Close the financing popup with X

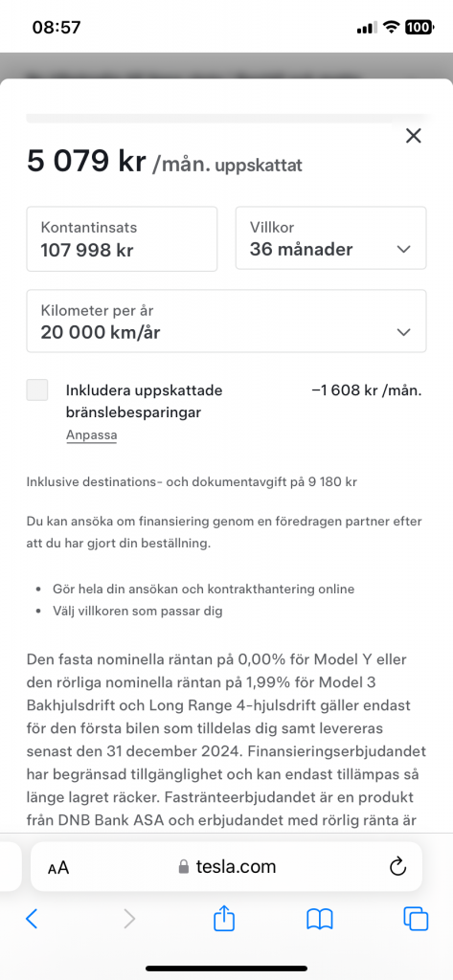click(x=414, y=136)
